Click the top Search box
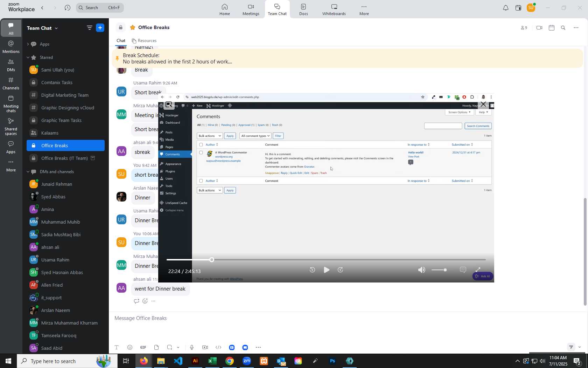This screenshot has width=588, height=368. (100, 8)
